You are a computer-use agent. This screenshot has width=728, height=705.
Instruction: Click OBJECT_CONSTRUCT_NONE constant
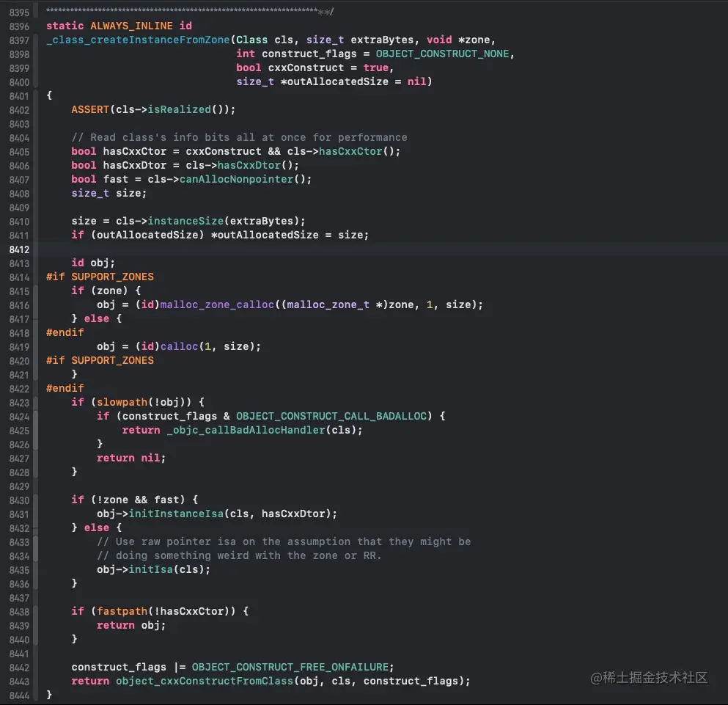(443, 54)
